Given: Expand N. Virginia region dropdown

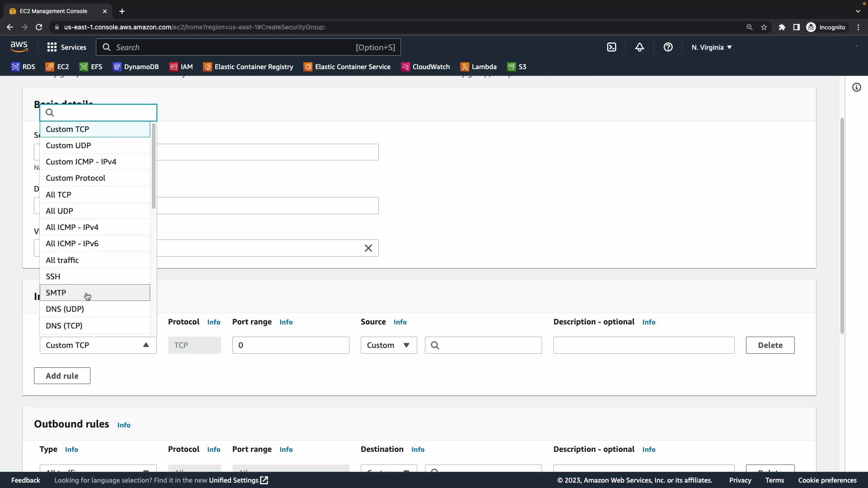Looking at the screenshot, I should 711,47.
